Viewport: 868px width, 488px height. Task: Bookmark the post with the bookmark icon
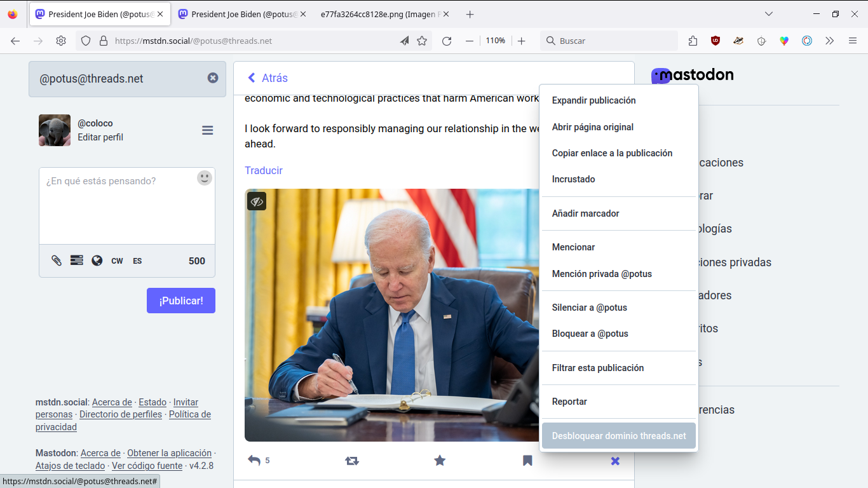click(x=527, y=461)
